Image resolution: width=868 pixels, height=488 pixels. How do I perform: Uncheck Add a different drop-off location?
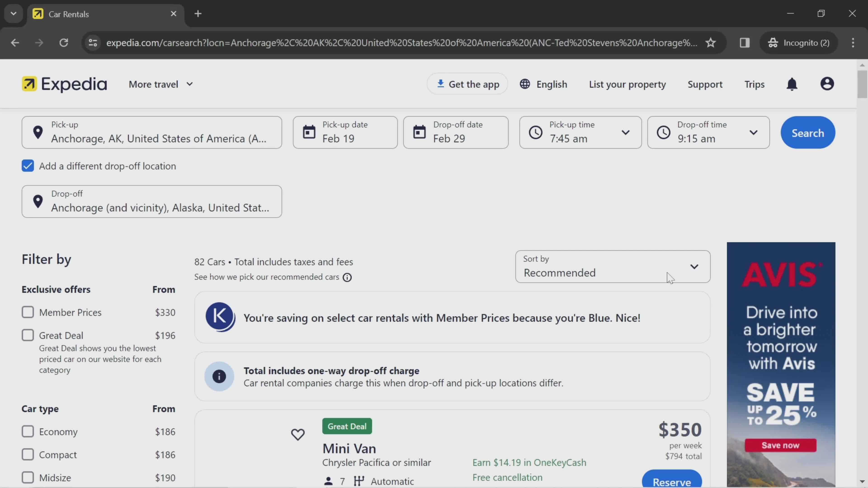pyautogui.click(x=28, y=166)
